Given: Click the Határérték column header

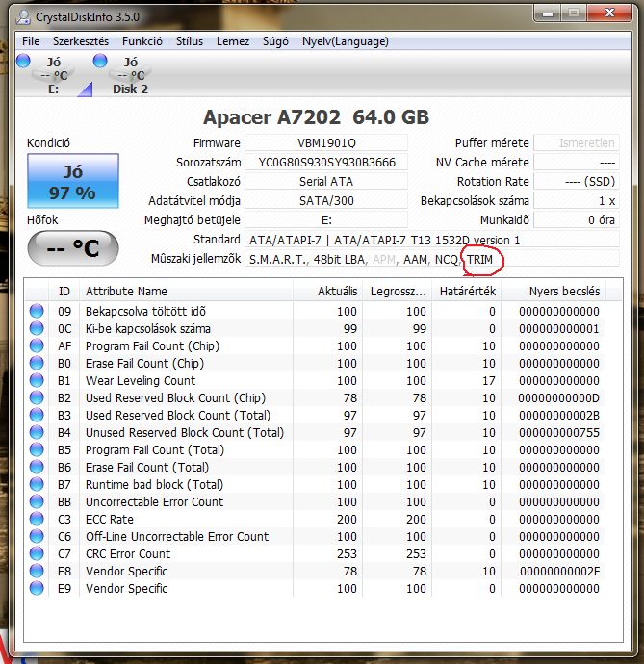Looking at the screenshot, I should pos(466,292).
